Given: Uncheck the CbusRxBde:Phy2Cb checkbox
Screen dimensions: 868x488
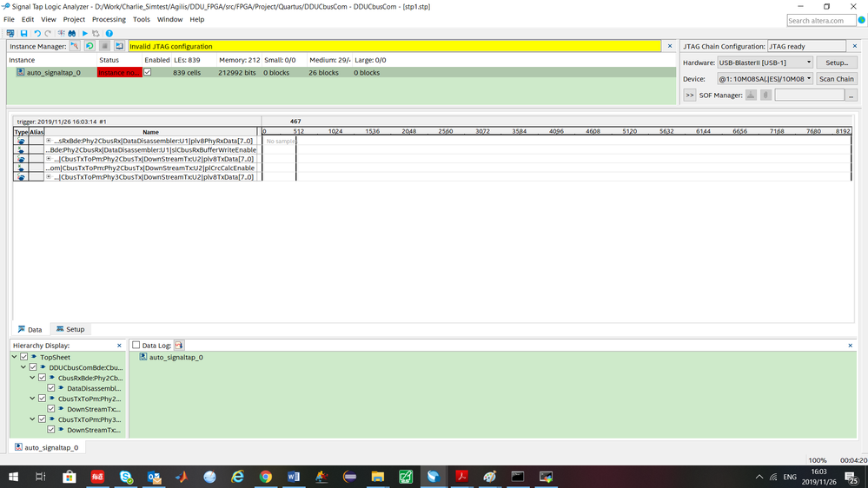Looking at the screenshot, I should point(42,378).
